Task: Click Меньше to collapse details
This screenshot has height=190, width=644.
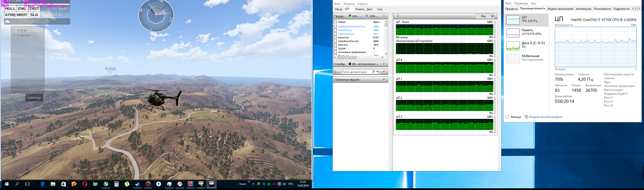Action: tap(515, 117)
